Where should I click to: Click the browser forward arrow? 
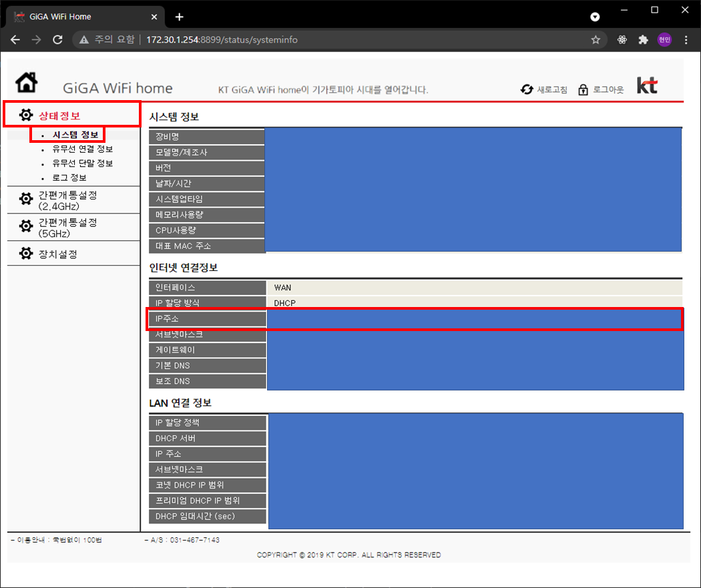(x=36, y=40)
